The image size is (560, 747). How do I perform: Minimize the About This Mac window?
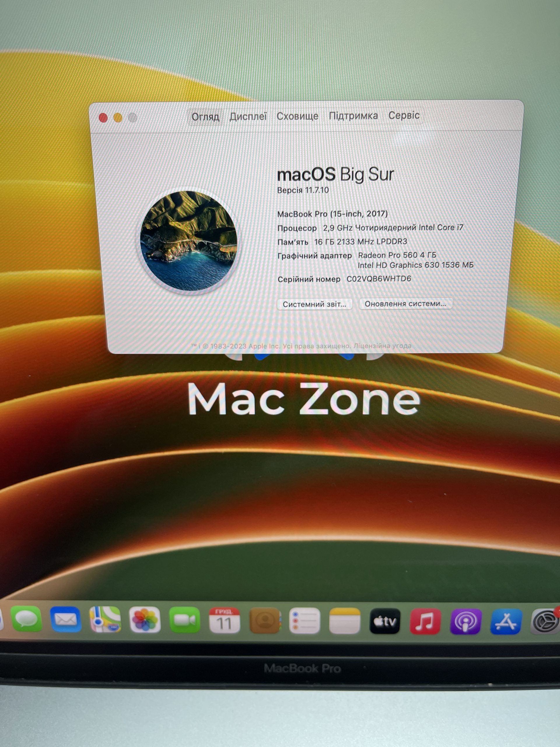(118, 118)
